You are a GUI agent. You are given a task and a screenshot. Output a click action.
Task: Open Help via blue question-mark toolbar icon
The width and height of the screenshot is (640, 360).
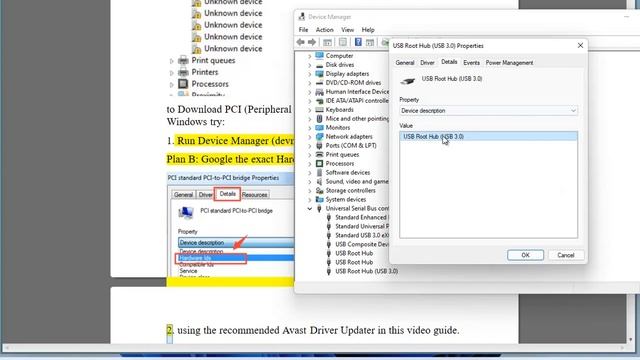click(358, 42)
